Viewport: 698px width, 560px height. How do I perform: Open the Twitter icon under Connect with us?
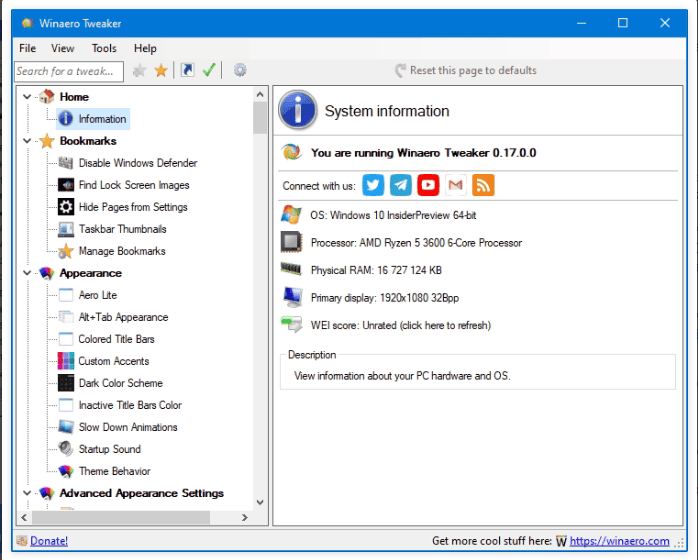pos(373,185)
